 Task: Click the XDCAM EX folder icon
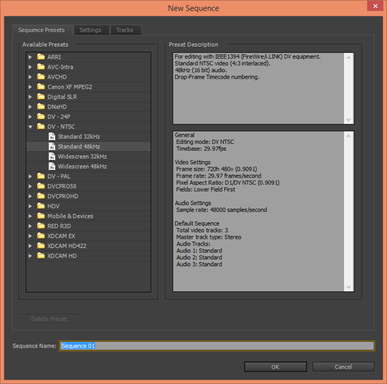(41, 236)
